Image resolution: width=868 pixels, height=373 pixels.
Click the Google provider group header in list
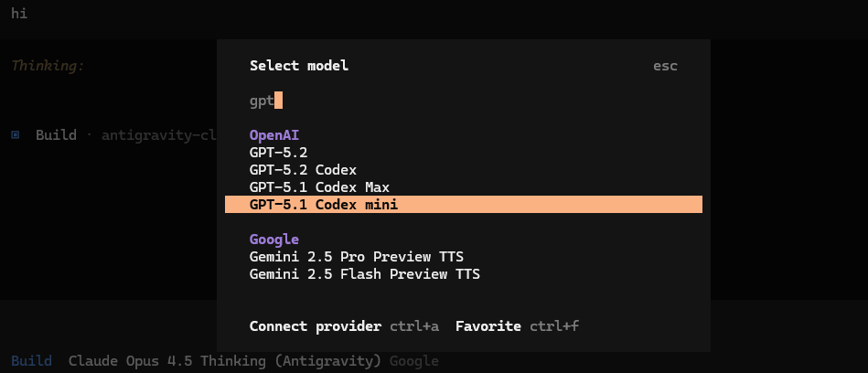point(274,240)
